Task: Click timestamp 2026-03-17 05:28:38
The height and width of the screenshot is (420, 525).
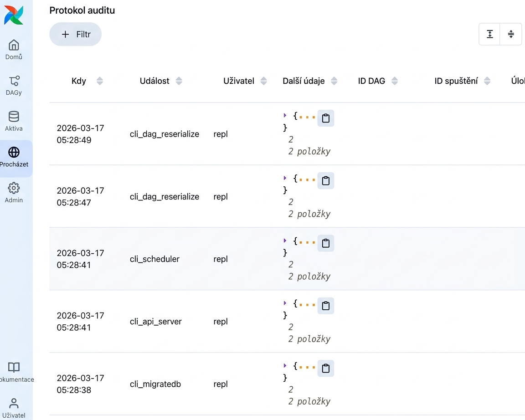Action: pos(80,384)
